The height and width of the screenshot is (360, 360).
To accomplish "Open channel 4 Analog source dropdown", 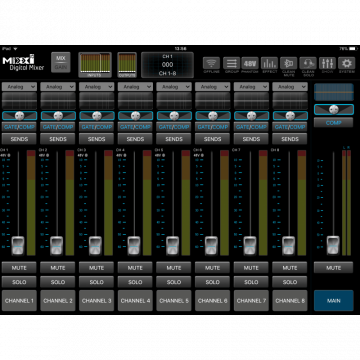I will pos(135,87).
